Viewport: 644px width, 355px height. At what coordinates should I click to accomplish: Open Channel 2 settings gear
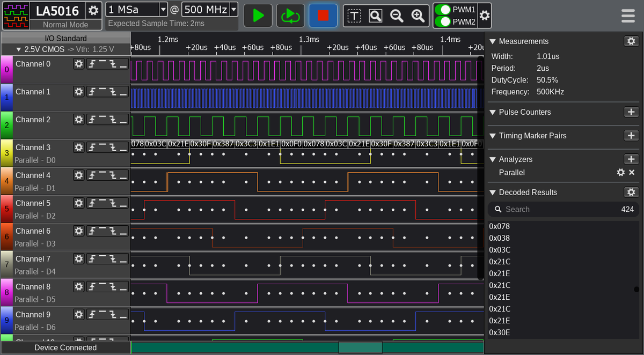(79, 120)
